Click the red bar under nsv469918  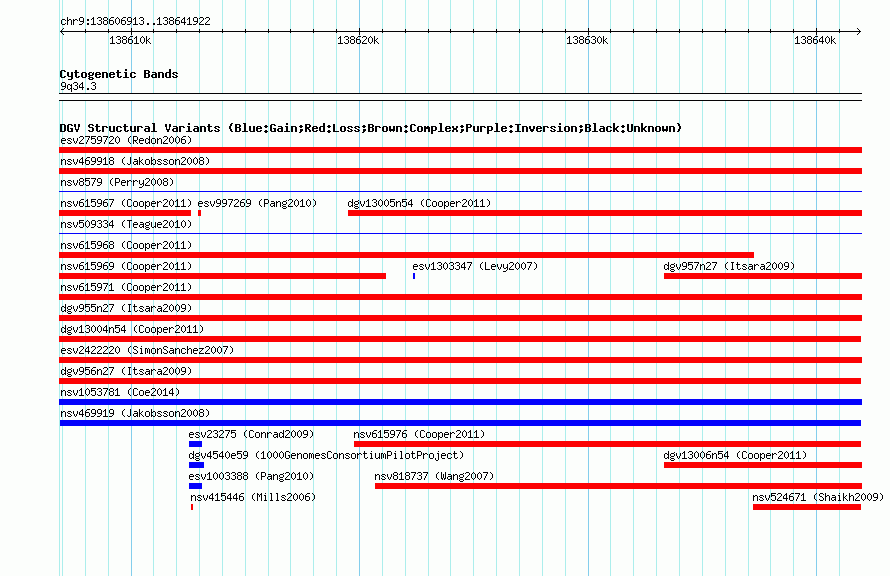coord(460,171)
